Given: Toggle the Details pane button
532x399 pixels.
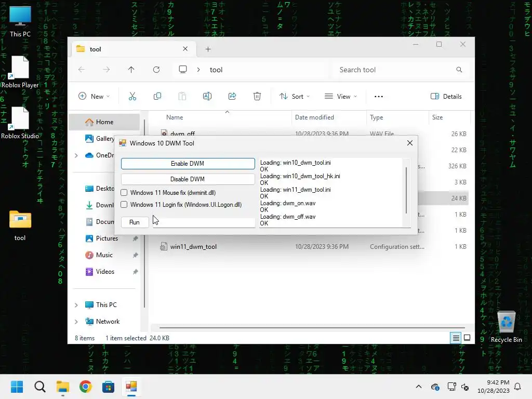Looking at the screenshot, I should (446, 96).
